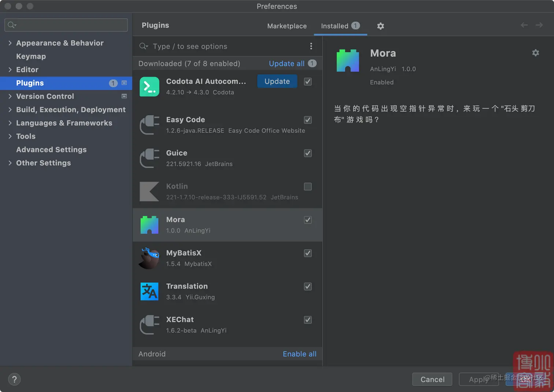Click Downloaded (7 of 8 enabled) header
This screenshot has height=392, width=554.
coord(189,63)
